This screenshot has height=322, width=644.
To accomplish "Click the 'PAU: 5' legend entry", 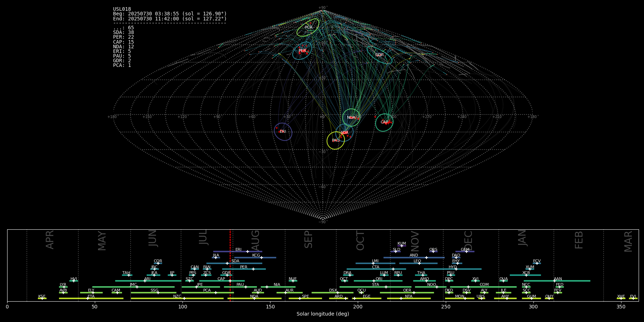I will [x=122, y=56].
